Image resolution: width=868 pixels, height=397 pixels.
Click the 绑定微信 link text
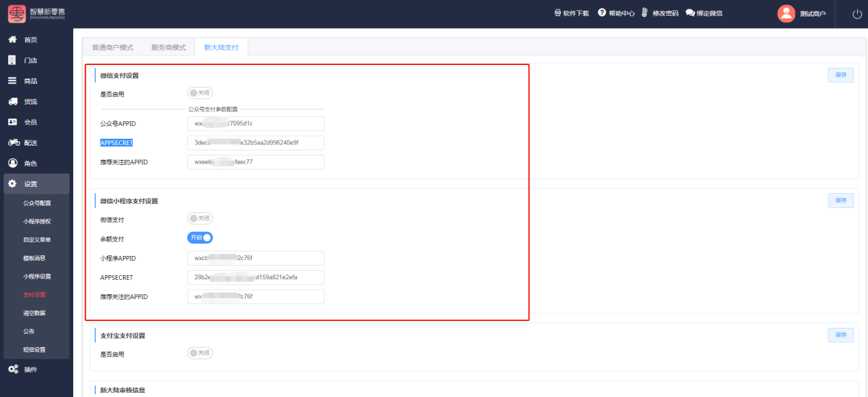(x=709, y=14)
